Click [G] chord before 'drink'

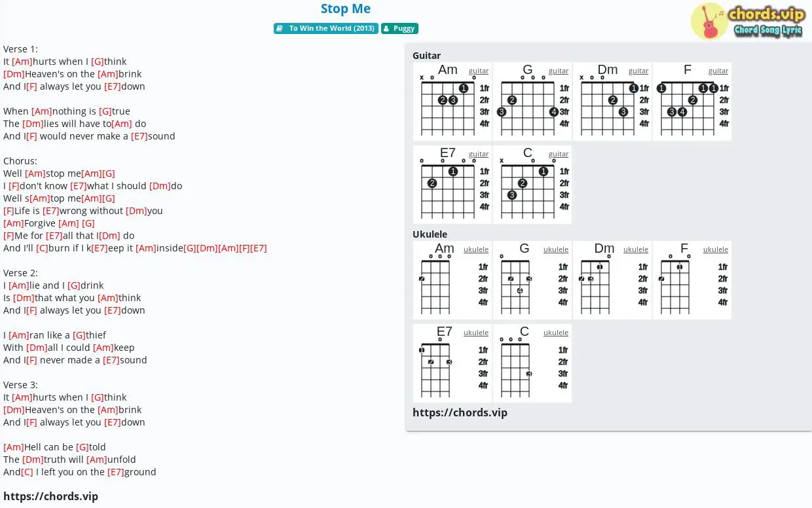[x=74, y=285]
